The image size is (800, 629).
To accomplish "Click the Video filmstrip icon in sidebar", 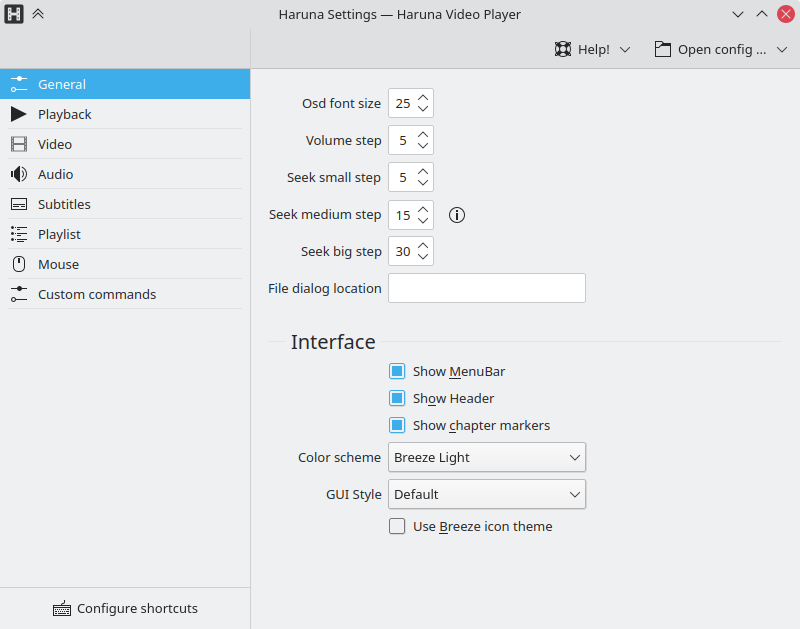I will (18, 144).
